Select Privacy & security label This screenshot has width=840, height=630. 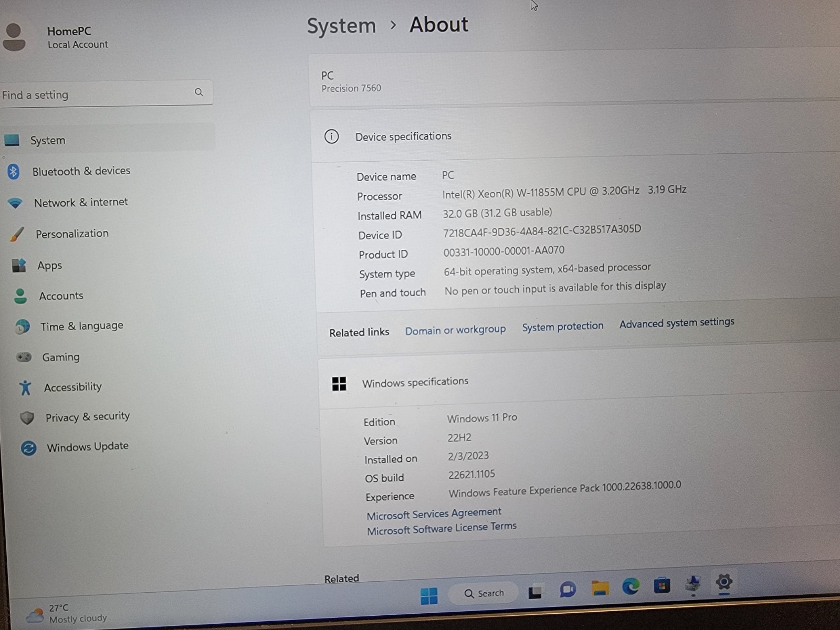(88, 417)
